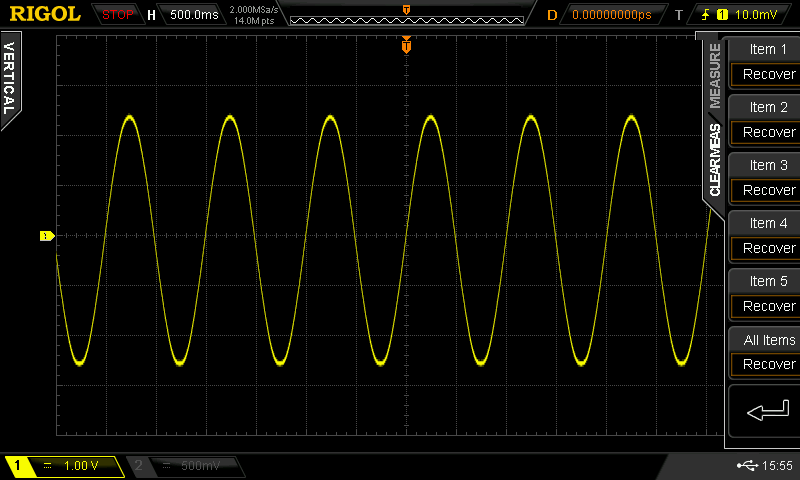Click the STOP run status indicator
Viewport: 800px width, 480px height.
point(117,15)
